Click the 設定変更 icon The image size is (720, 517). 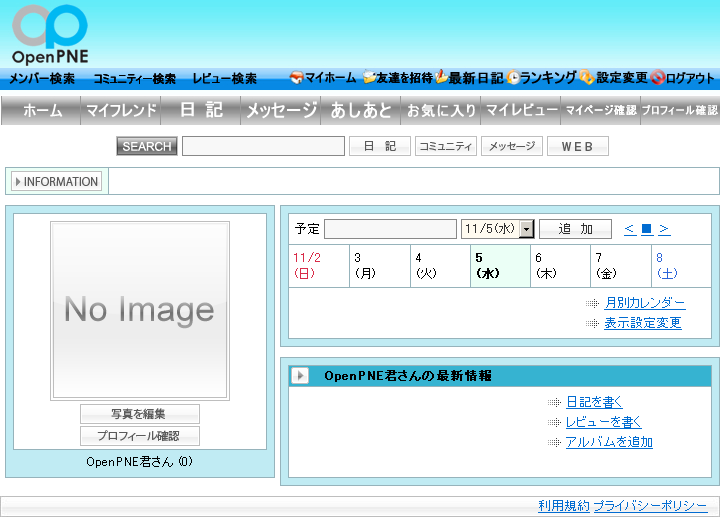586,77
